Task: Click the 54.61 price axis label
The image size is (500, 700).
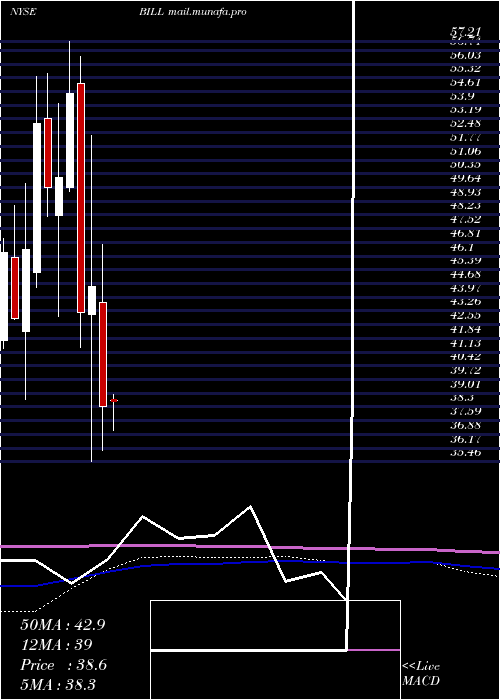Action: point(466,82)
